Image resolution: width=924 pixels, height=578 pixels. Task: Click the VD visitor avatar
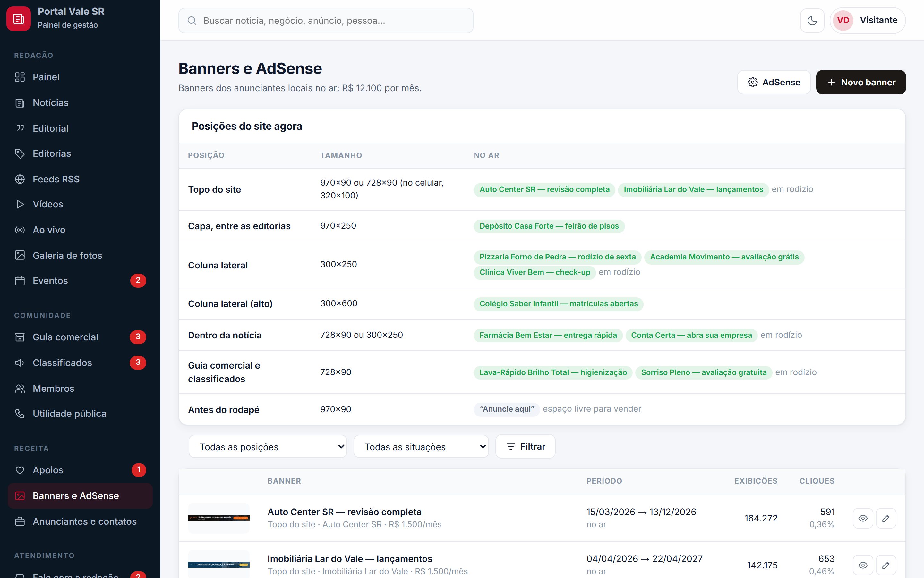click(x=843, y=20)
